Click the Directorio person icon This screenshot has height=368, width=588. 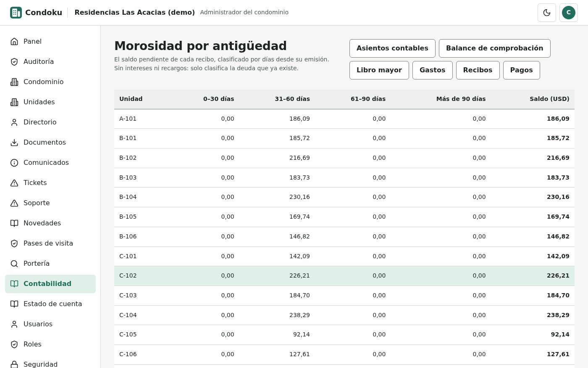point(14,122)
